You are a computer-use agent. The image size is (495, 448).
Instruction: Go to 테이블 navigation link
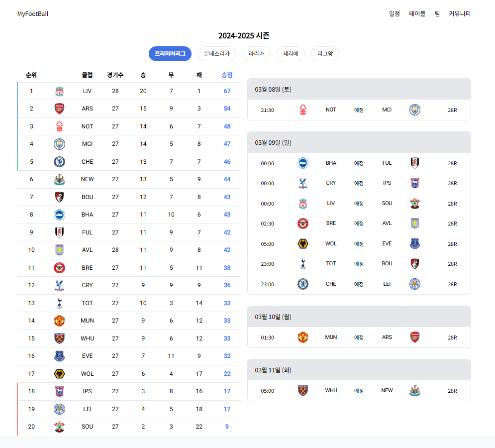pyautogui.click(x=417, y=13)
